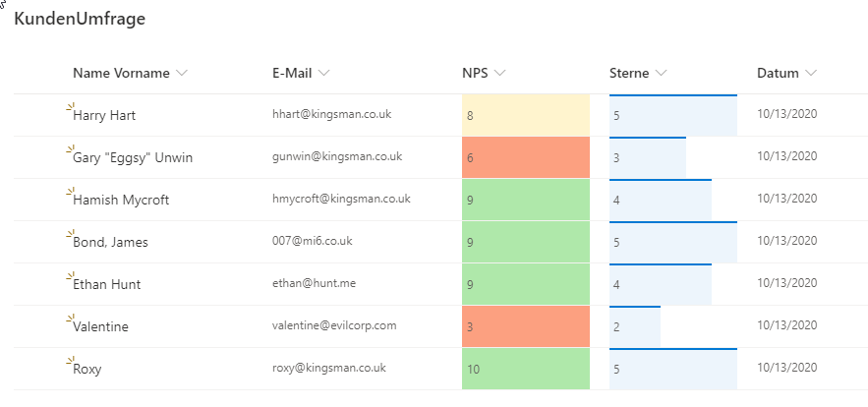868x407 pixels.
Task: Expand the Datum column header dropdown
Action: click(810, 74)
